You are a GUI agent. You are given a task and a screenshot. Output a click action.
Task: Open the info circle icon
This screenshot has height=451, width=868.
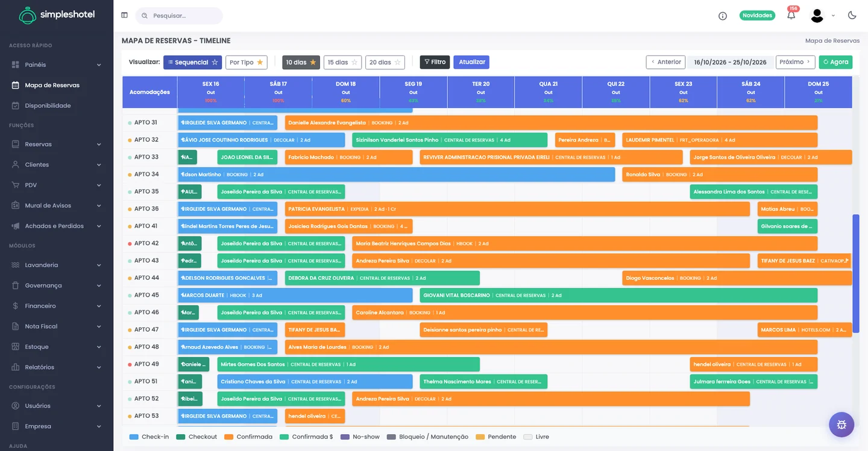723,16
